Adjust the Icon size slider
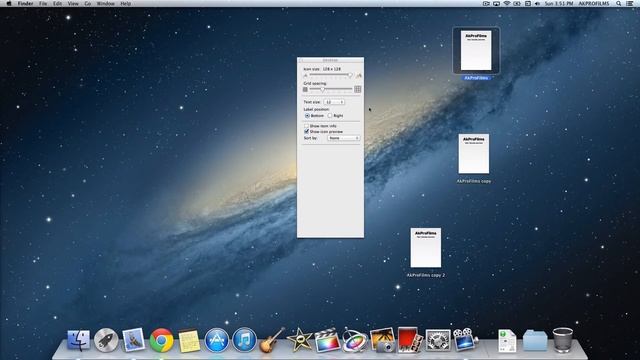 [331, 75]
